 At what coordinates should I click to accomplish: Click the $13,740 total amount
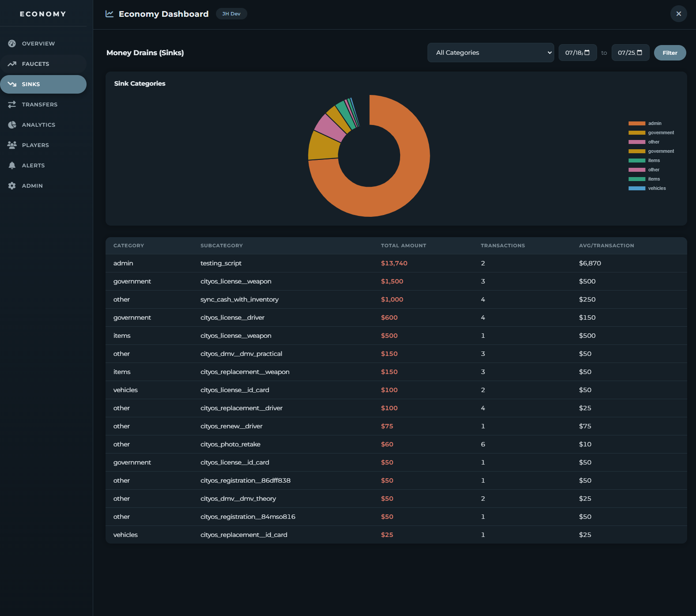point(394,263)
